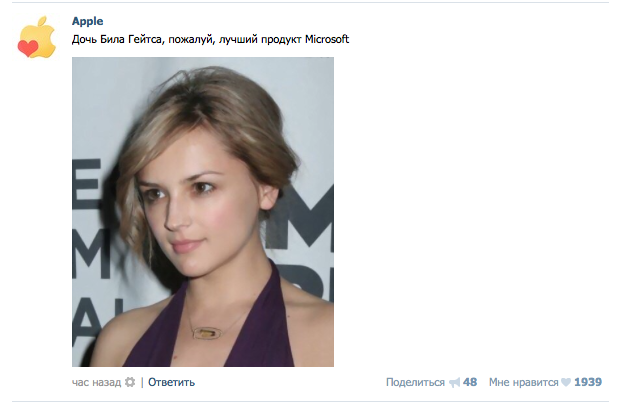Click the gear icon next to the timestamp
Image resolution: width=620 pixels, height=402 pixels.
click(130, 382)
